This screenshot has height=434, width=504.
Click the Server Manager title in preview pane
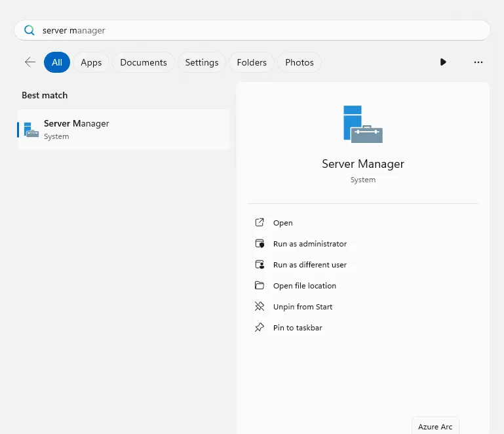pos(363,164)
